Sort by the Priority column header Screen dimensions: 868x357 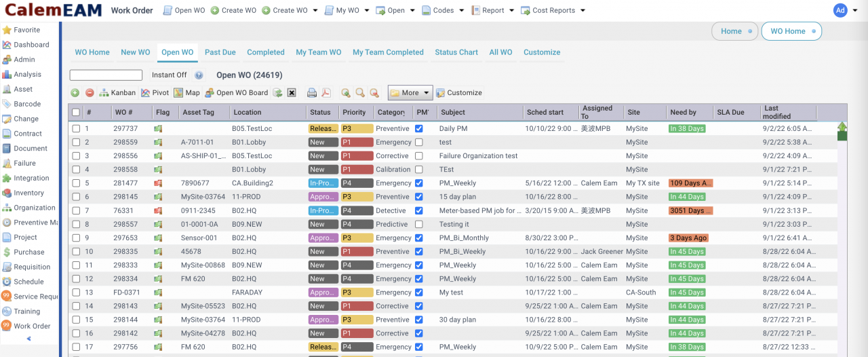click(356, 113)
